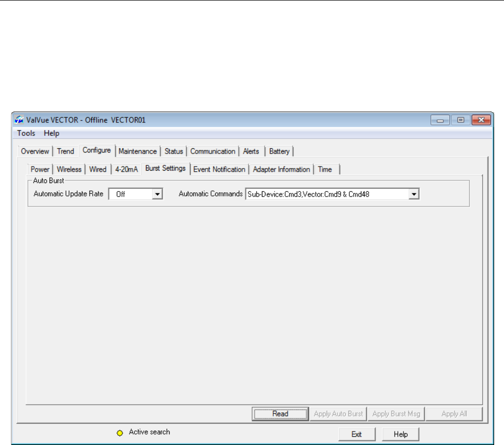Image resolution: width=504 pixels, height=445 pixels.
Task: Switch to the Trend tab
Action: (65, 151)
